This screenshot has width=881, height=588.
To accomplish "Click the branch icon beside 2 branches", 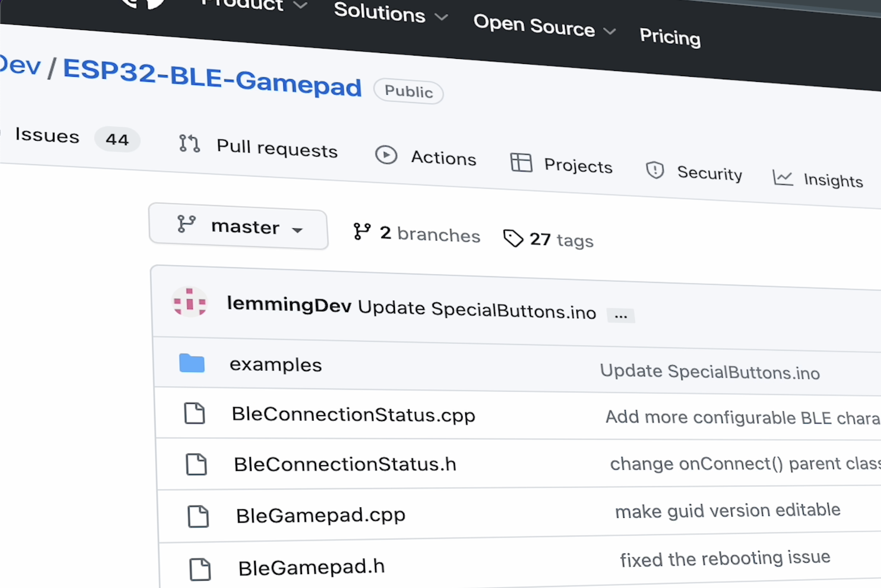I will click(362, 231).
